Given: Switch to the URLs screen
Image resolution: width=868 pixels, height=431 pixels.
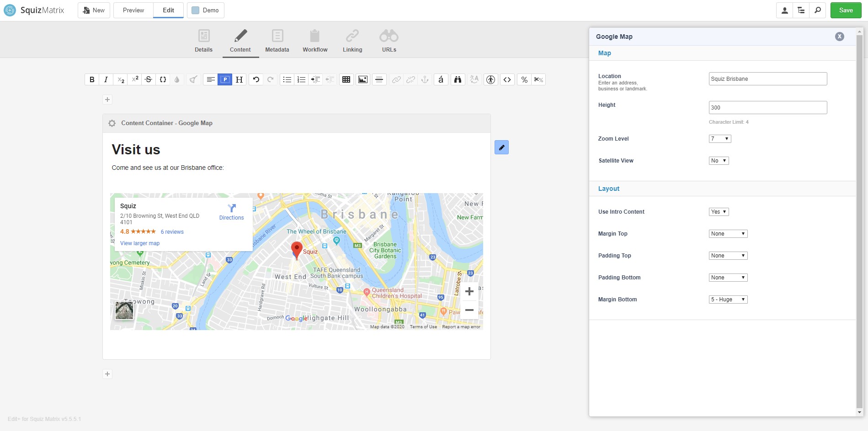Looking at the screenshot, I should [x=389, y=41].
